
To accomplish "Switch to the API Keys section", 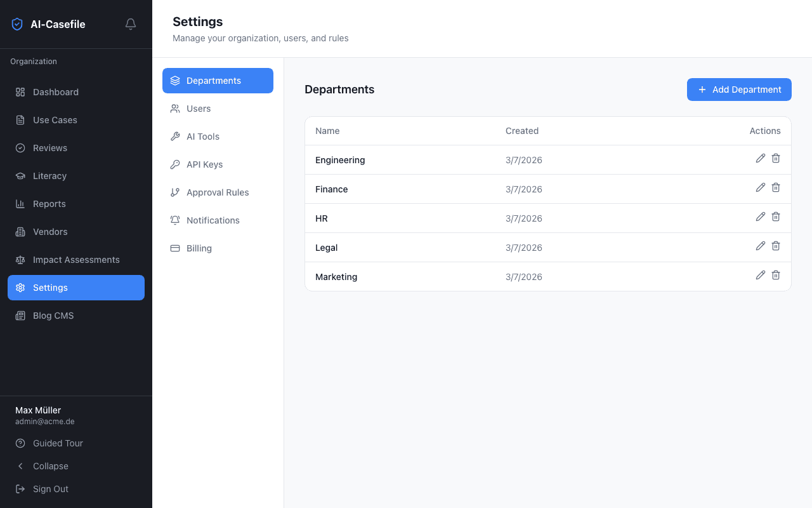I will pyautogui.click(x=204, y=164).
